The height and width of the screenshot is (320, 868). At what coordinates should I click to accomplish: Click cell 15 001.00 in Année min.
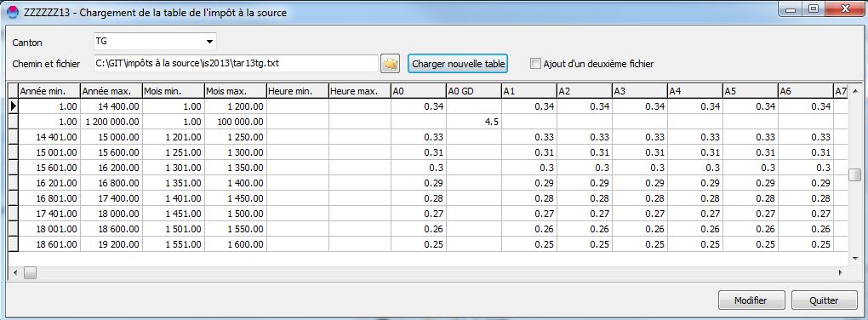(x=49, y=152)
